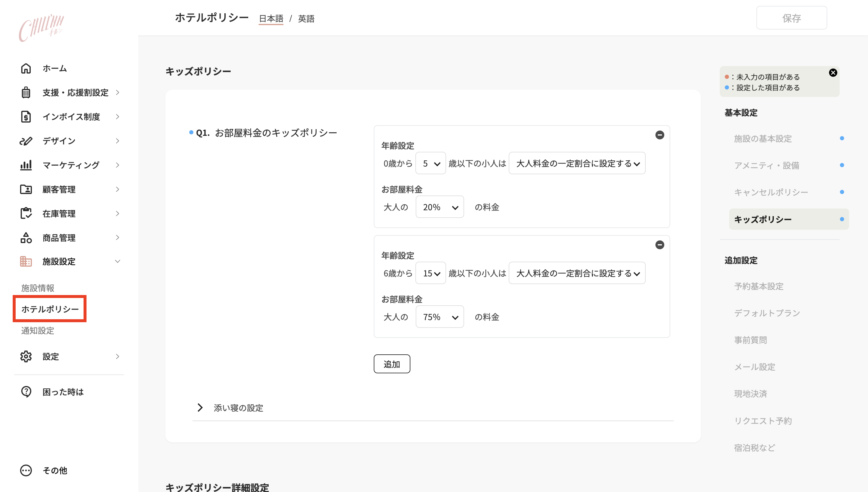Viewport: 868px width, 492px height.
Task: Click the 困った時は help icon
Action: (x=26, y=392)
